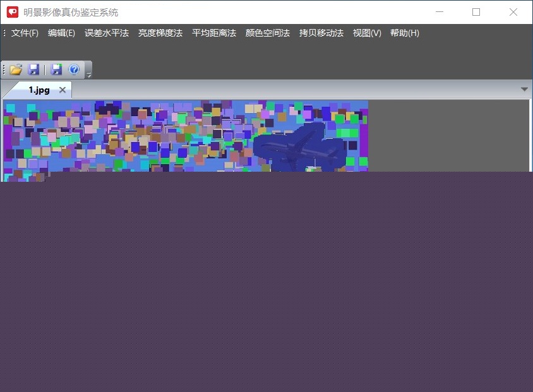Open the 视图(V) menu
533x392 pixels.
click(x=367, y=33)
